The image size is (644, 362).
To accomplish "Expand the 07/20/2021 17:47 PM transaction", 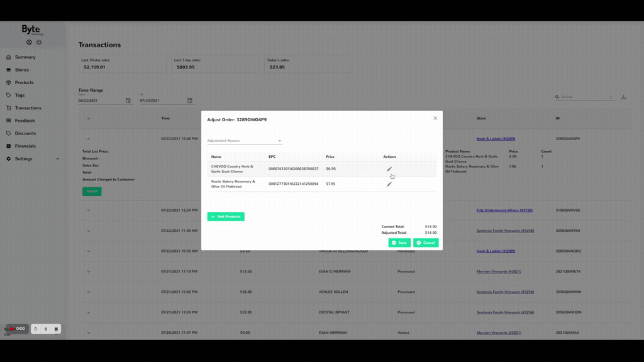I will (88, 333).
